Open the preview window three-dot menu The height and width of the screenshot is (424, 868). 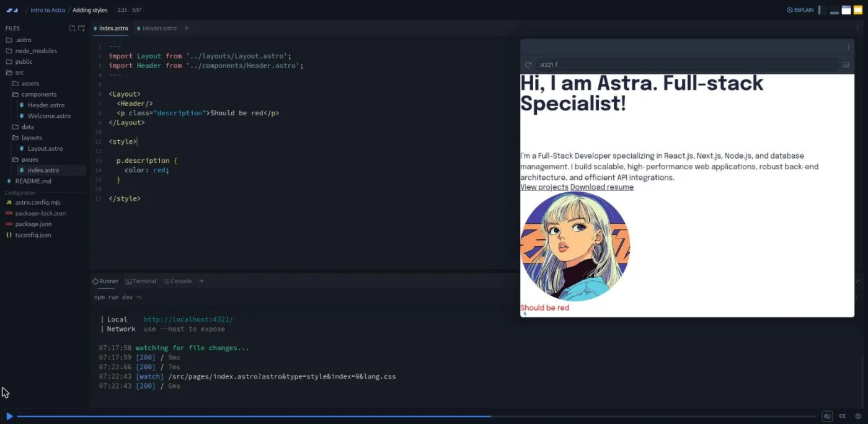click(x=848, y=47)
